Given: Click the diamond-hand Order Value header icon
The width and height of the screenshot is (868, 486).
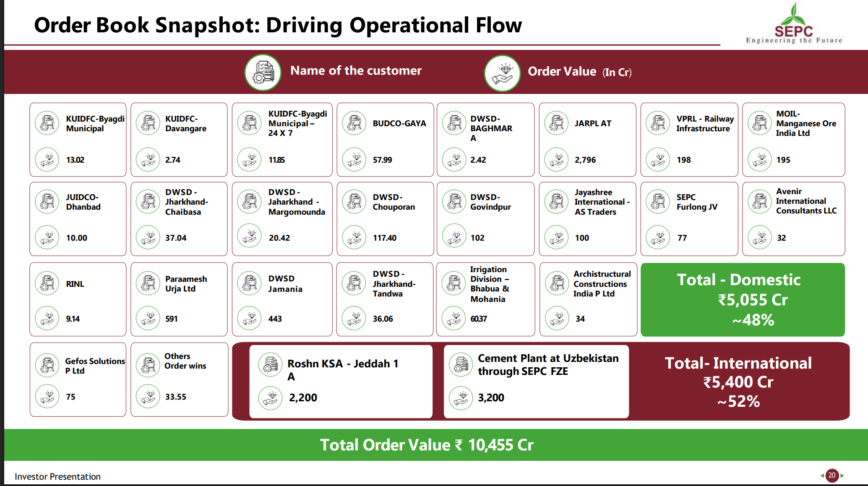Looking at the screenshot, I should [x=502, y=73].
